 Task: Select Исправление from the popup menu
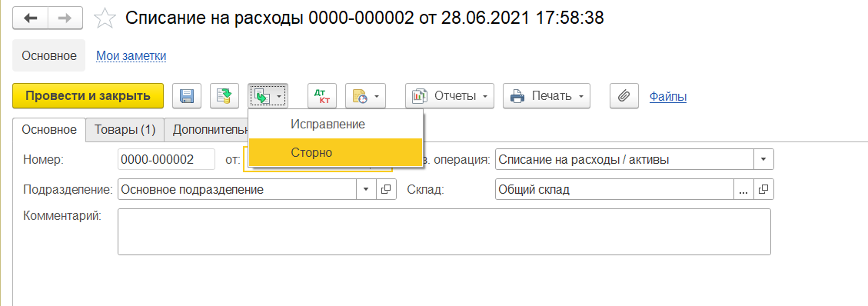(x=335, y=124)
